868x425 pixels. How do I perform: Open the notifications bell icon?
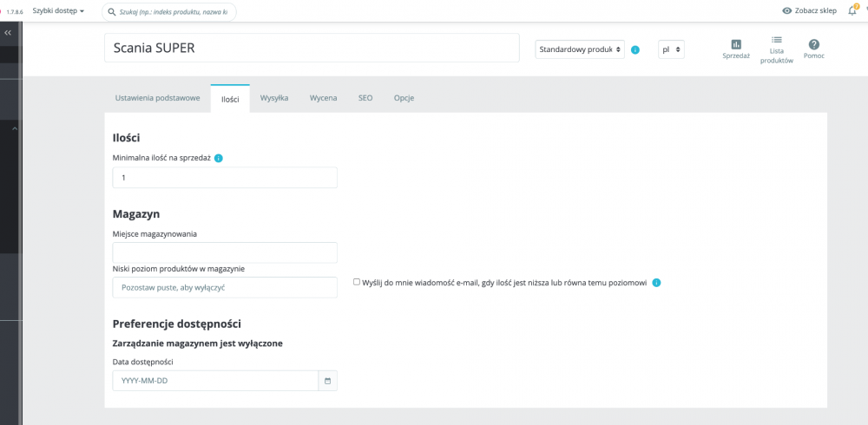[852, 10]
